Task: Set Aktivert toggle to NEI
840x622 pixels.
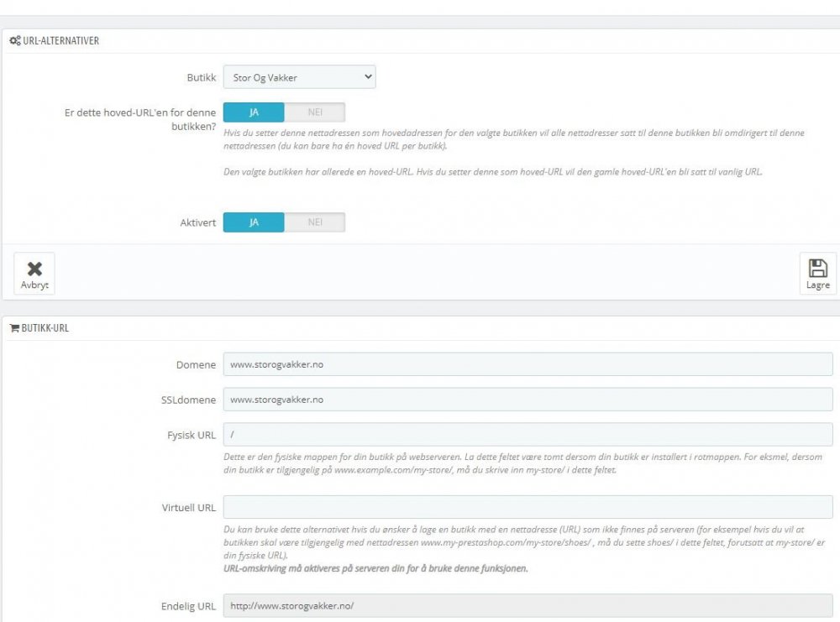Action: pyautogui.click(x=315, y=222)
